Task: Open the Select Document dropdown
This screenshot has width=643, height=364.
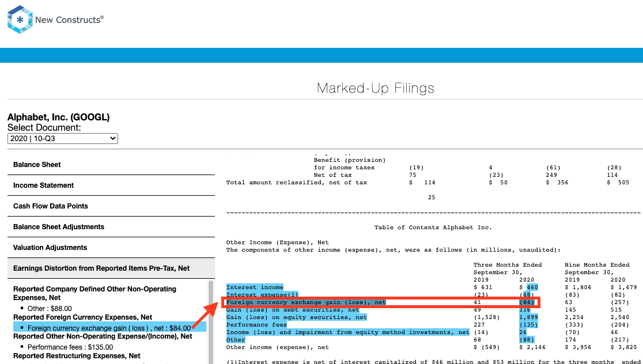Action: pyautogui.click(x=63, y=139)
